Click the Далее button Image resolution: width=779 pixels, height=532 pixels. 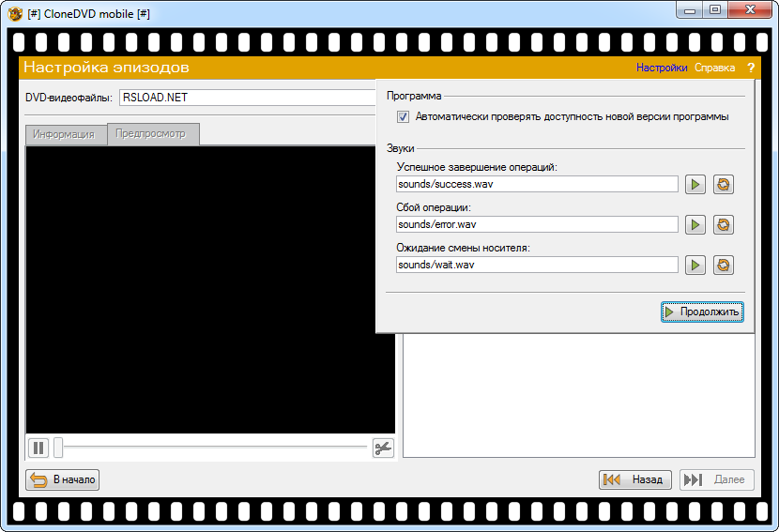click(x=717, y=479)
